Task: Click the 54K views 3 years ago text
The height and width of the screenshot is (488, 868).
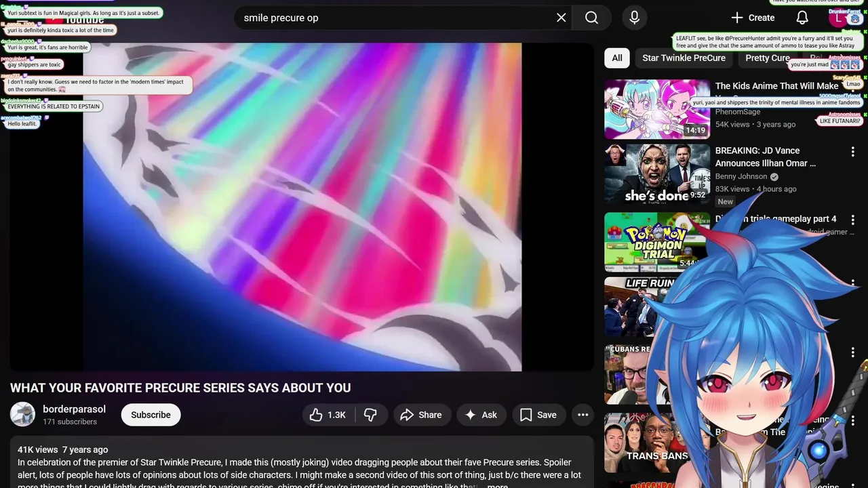Action: (755, 125)
